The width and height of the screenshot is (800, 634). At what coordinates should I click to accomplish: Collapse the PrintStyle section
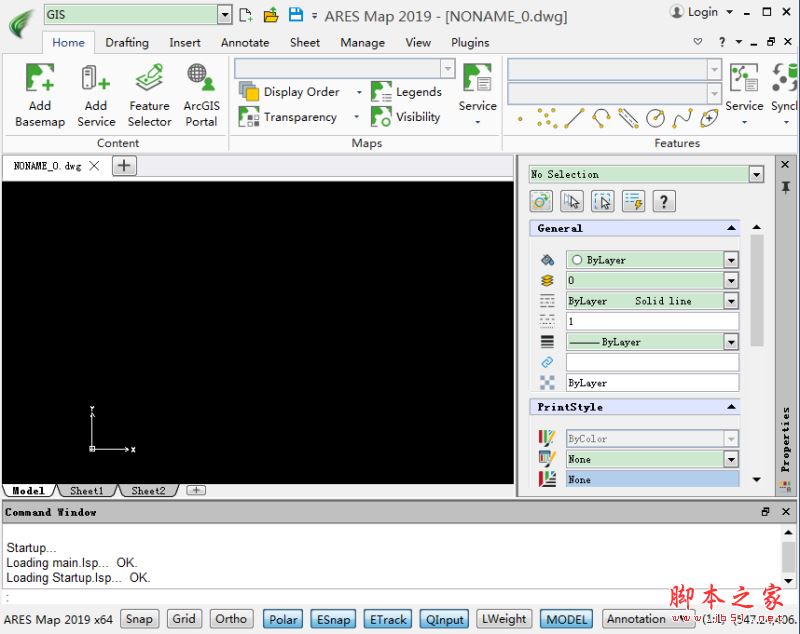731,407
